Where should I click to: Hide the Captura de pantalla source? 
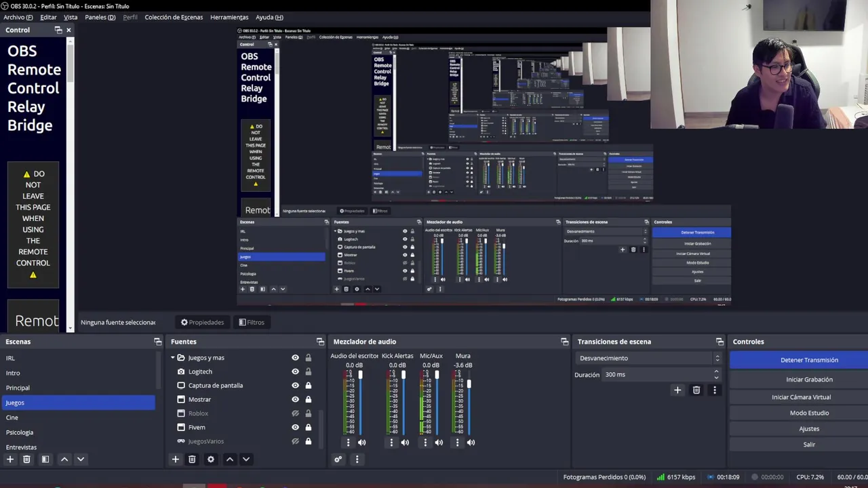[x=295, y=386]
